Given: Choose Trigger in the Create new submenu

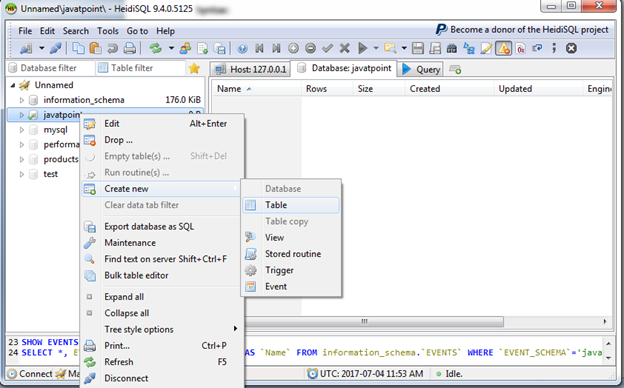Looking at the screenshot, I should point(291,270).
